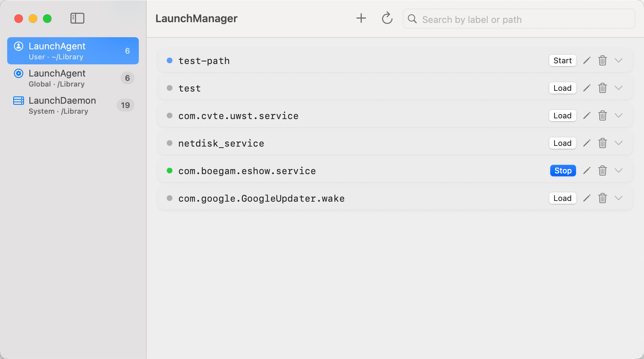Click the com.google.GoogleUpdater.wake label
Image resolution: width=644 pixels, height=359 pixels.
pyautogui.click(x=261, y=198)
